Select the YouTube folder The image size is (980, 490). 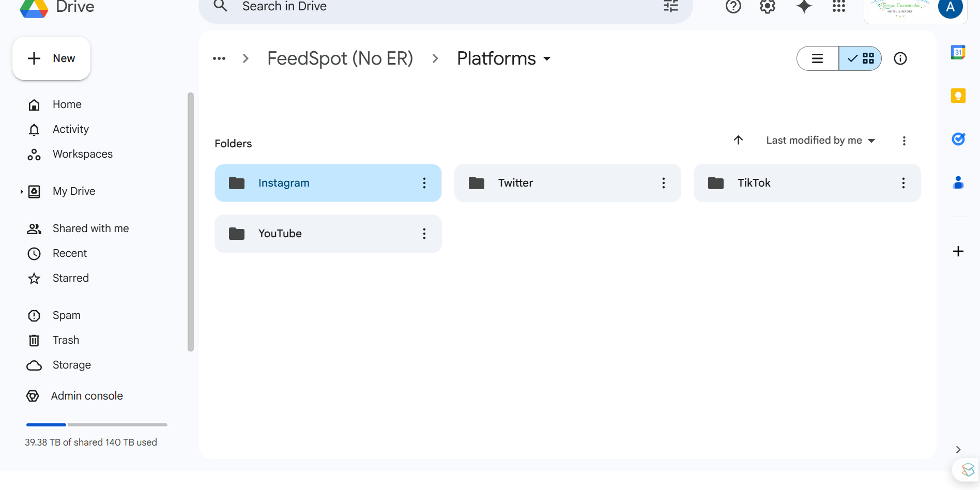(328, 234)
